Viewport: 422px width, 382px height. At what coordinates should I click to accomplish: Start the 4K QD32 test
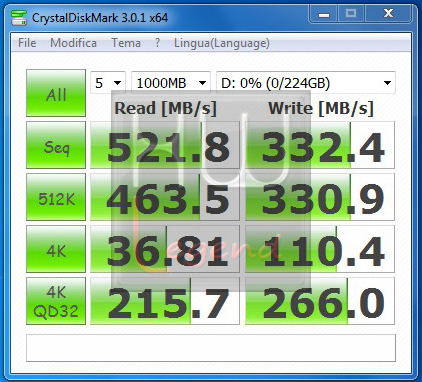56,301
